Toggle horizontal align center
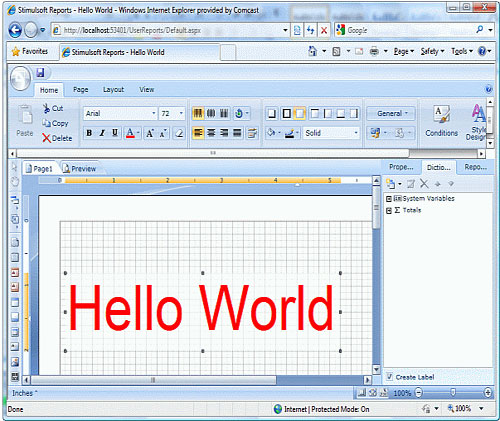 pyautogui.click(x=211, y=133)
